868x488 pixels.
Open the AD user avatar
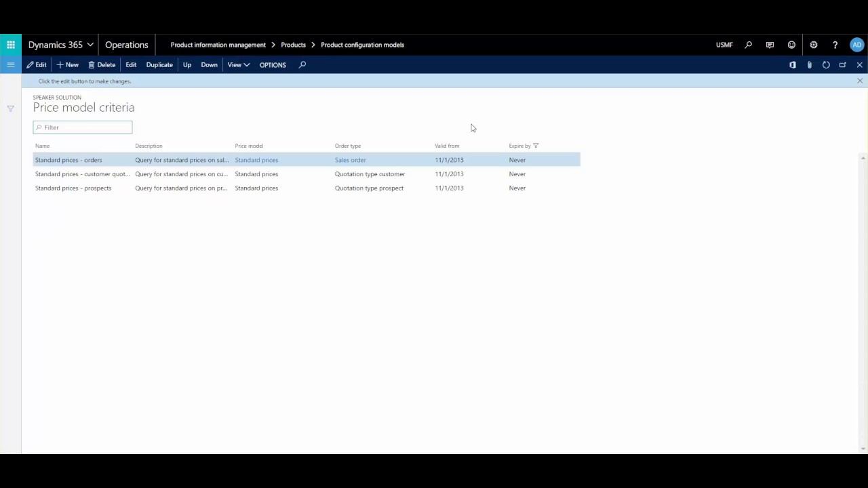tap(857, 45)
